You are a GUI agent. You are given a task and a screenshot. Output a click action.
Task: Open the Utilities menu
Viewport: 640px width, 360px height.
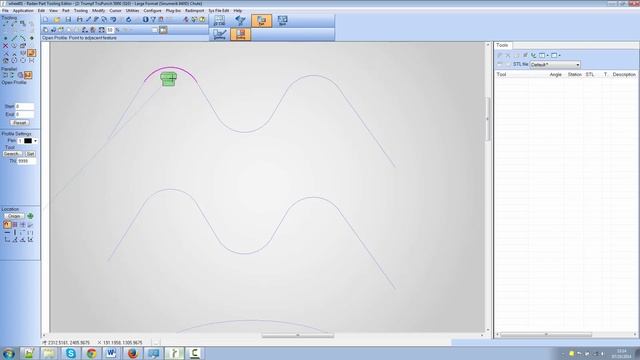click(x=132, y=11)
